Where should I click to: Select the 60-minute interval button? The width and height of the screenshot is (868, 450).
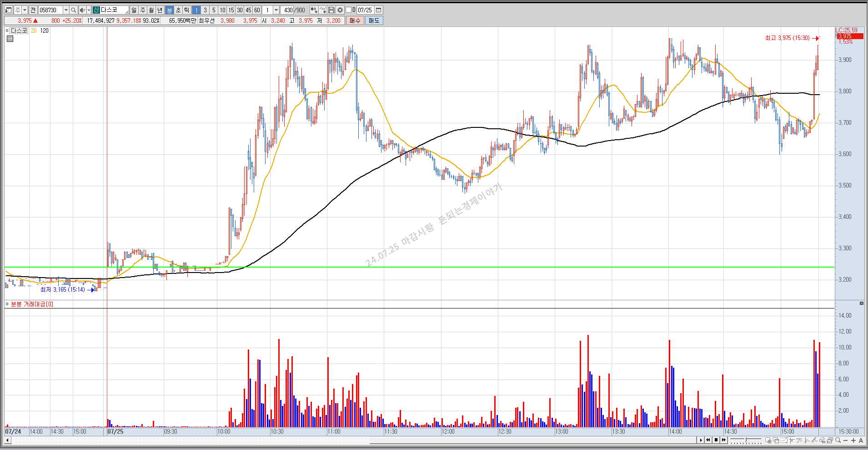(257, 10)
